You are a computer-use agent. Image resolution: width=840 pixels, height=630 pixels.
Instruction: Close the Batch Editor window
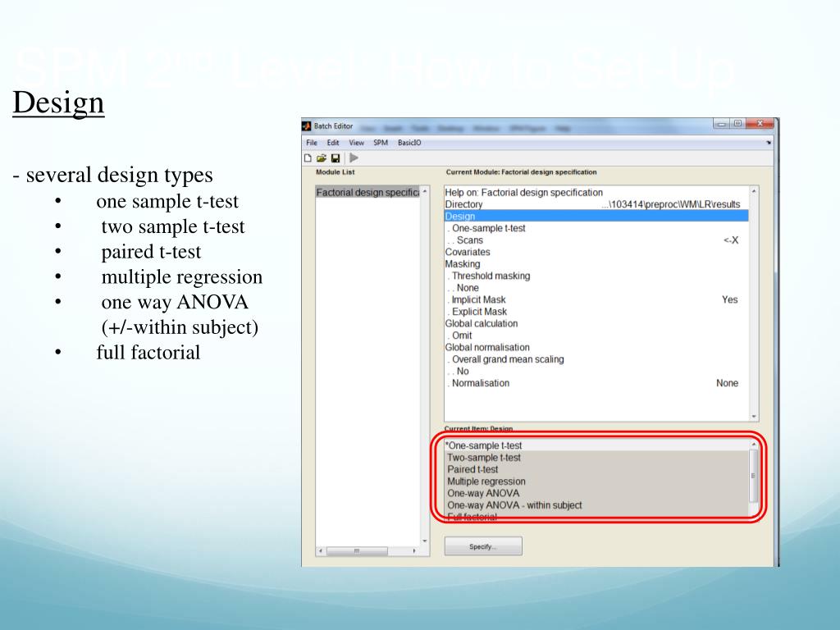[x=760, y=124]
